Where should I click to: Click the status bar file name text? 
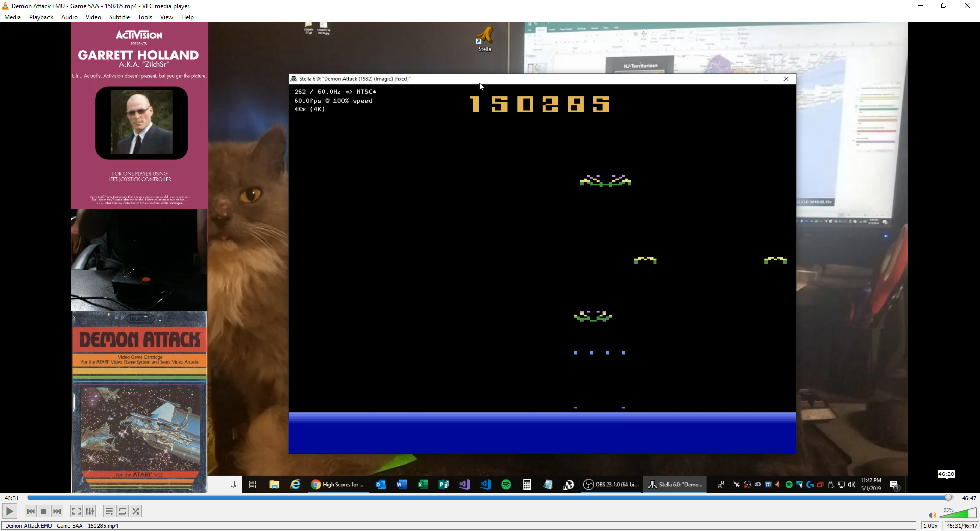click(62, 526)
